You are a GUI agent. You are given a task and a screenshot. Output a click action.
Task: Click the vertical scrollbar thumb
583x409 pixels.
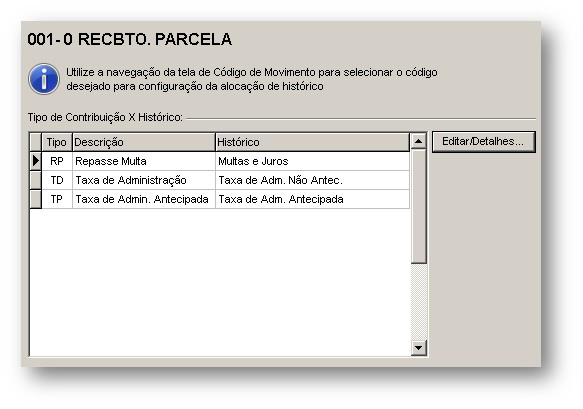pos(419,206)
